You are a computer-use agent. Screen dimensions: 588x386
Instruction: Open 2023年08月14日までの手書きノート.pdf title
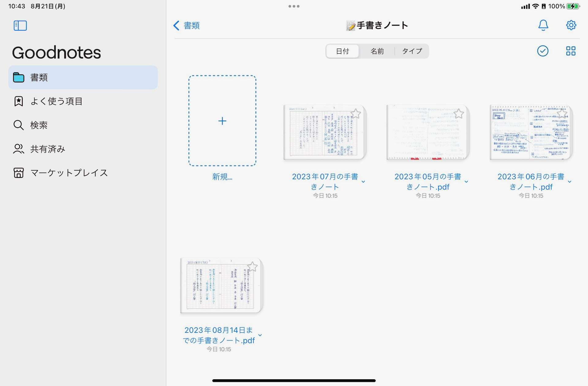click(x=219, y=335)
